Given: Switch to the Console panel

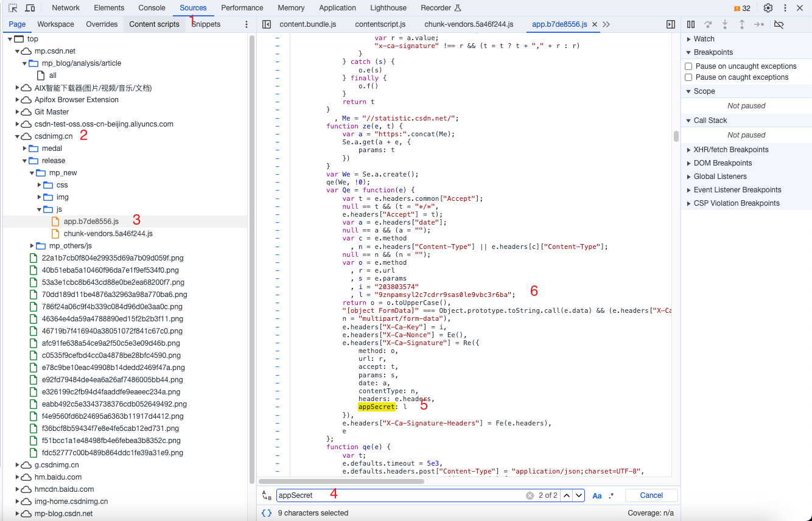Looking at the screenshot, I should coord(152,8).
